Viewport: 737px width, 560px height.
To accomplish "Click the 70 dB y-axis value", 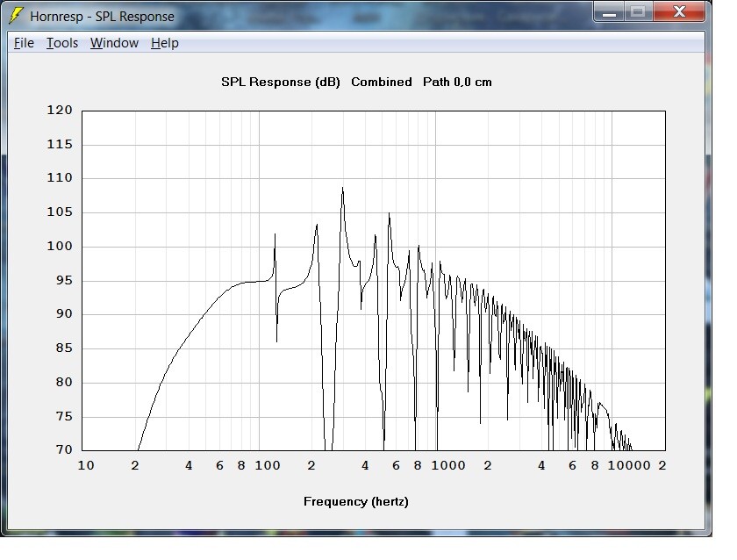I will coord(64,449).
